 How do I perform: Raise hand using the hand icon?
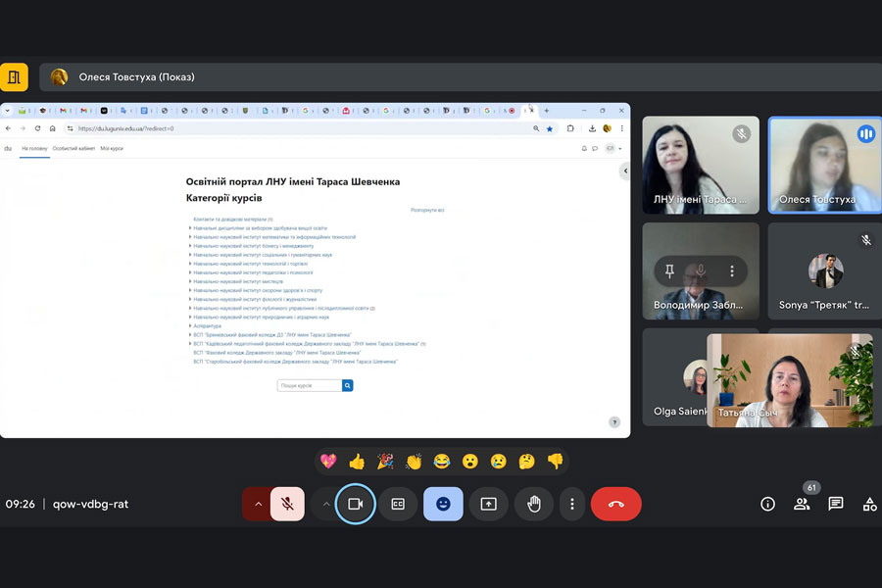pos(533,504)
